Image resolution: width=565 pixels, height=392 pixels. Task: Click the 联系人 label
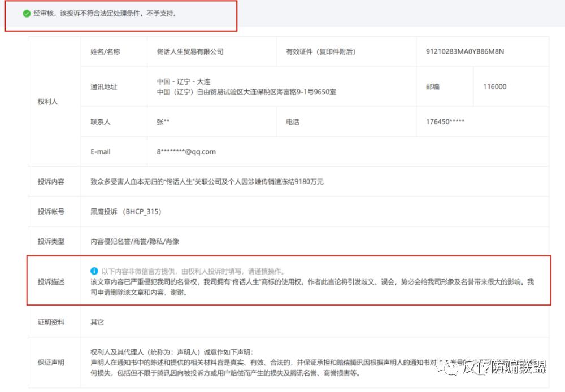point(100,122)
